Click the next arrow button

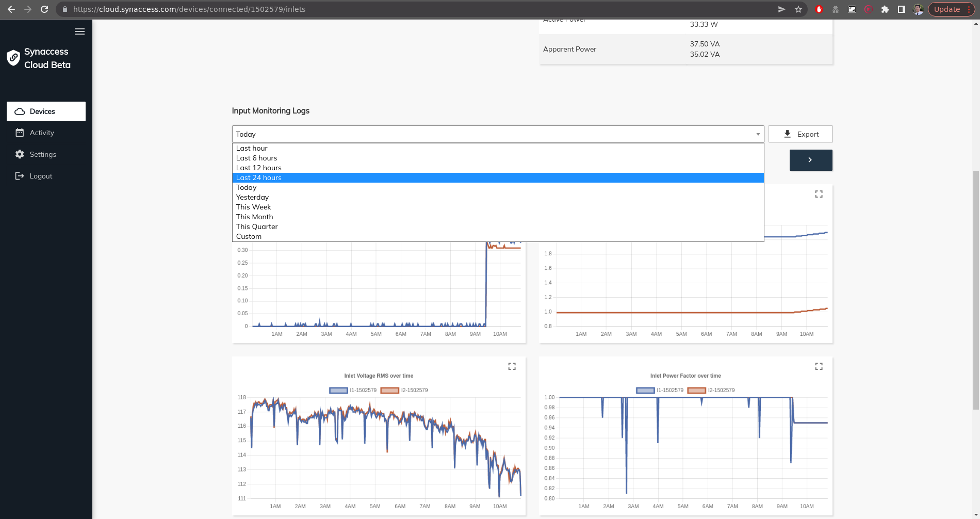810,160
